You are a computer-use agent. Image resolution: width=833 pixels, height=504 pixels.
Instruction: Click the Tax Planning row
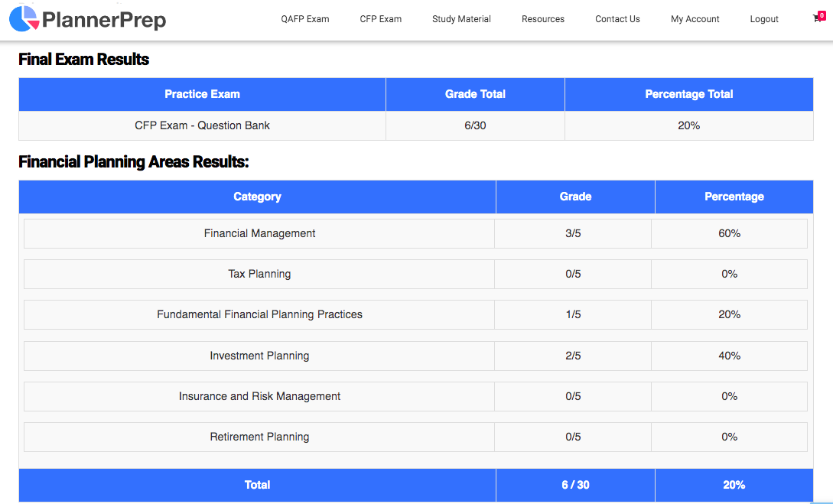click(x=259, y=274)
